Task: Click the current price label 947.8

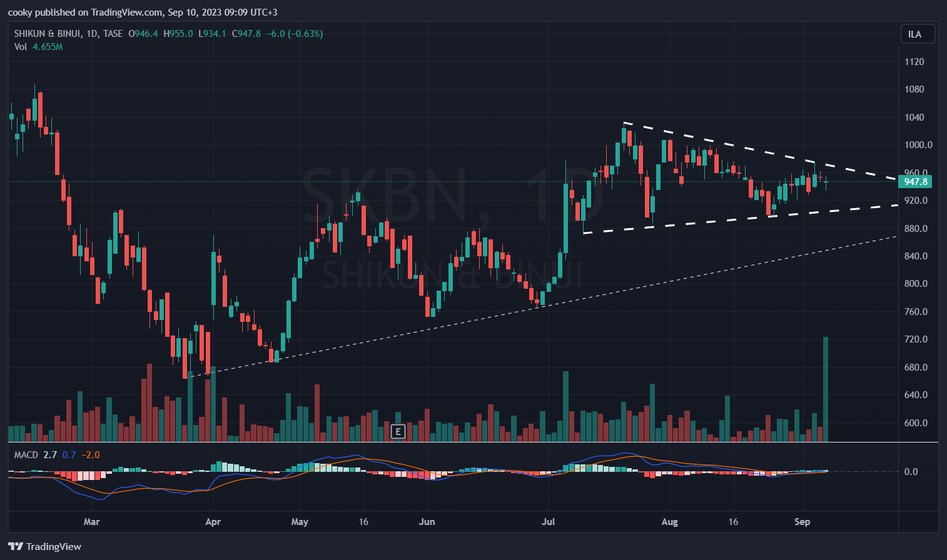Action: click(x=915, y=182)
